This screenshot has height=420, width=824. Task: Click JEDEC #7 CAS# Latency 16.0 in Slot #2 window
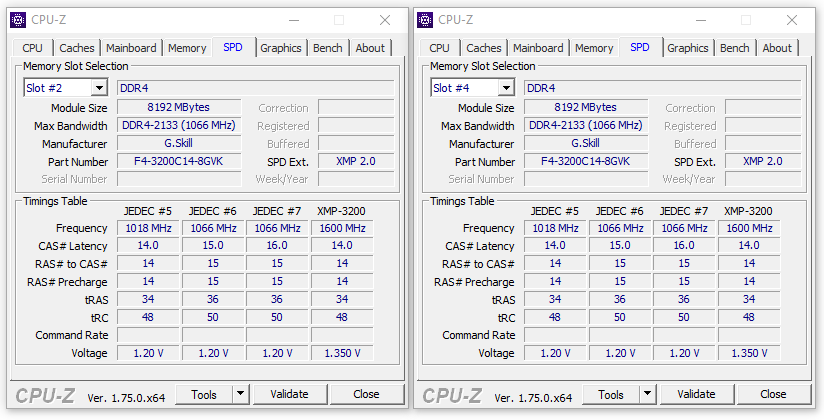tap(277, 245)
